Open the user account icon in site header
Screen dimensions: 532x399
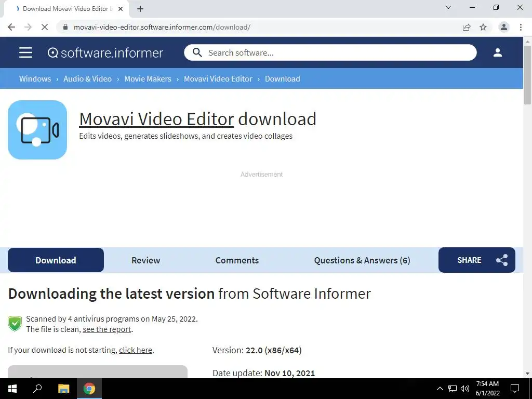497,52
